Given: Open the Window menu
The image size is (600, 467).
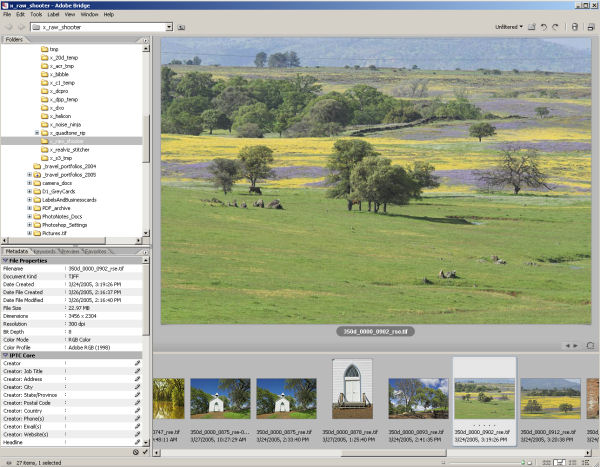Looking at the screenshot, I should click(90, 15).
